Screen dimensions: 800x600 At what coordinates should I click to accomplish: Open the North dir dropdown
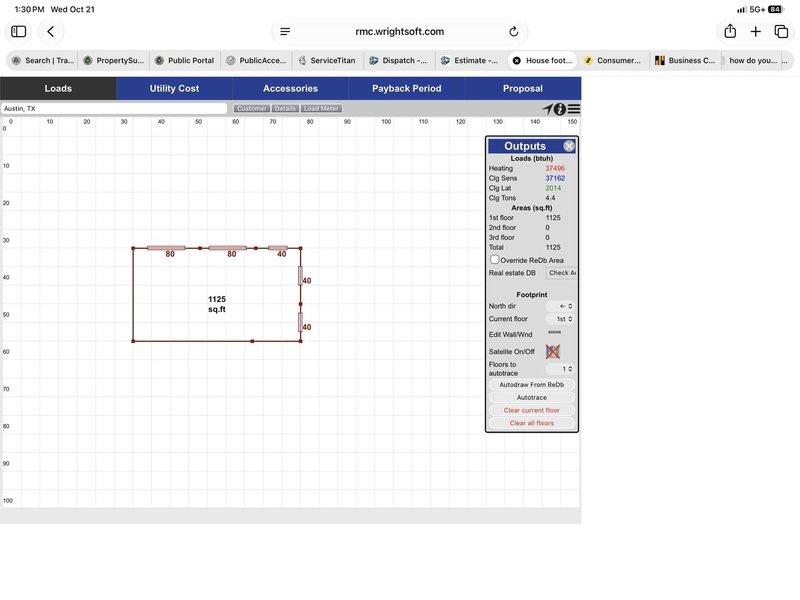pos(560,306)
